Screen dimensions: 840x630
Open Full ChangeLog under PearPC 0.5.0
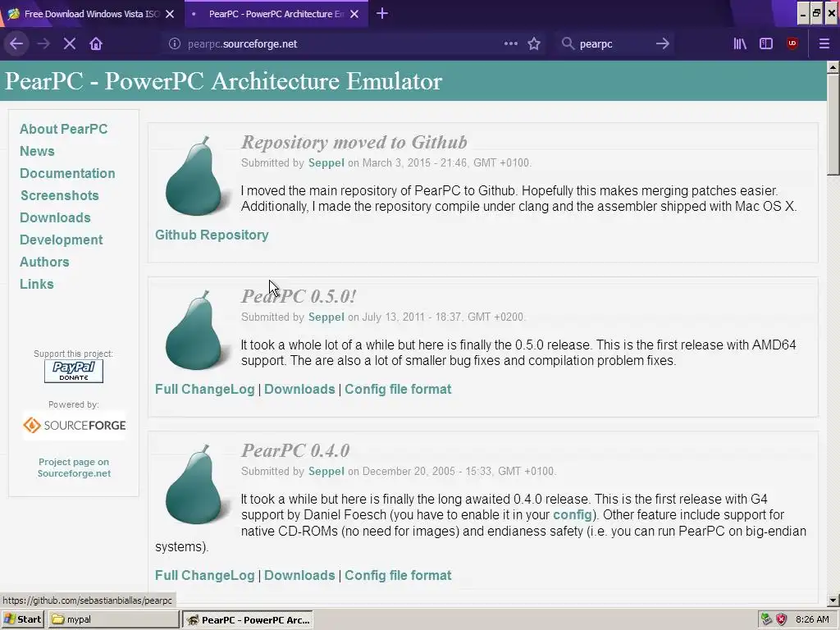pos(204,390)
